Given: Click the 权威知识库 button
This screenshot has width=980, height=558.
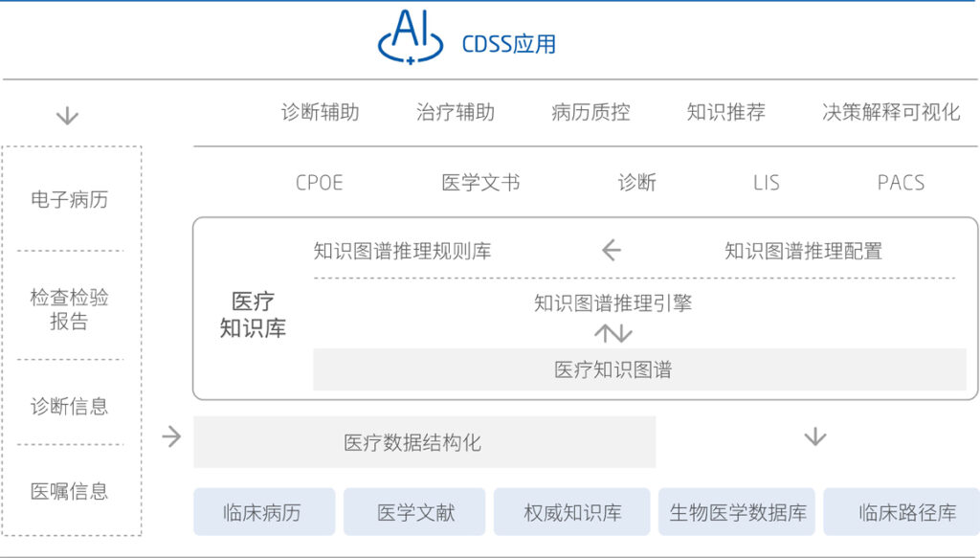Looking at the screenshot, I should pyautogui.click(x=571, y=512).
